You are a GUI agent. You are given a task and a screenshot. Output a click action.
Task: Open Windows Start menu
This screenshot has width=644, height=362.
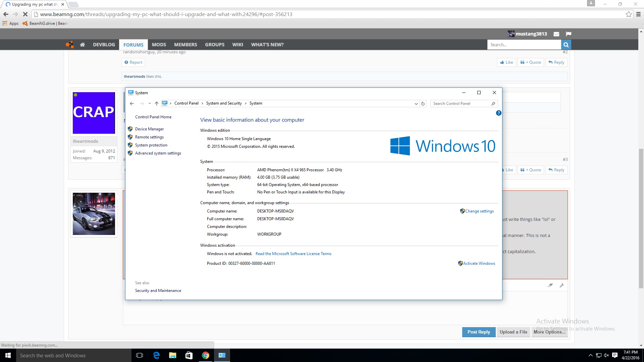click(8, 355)
